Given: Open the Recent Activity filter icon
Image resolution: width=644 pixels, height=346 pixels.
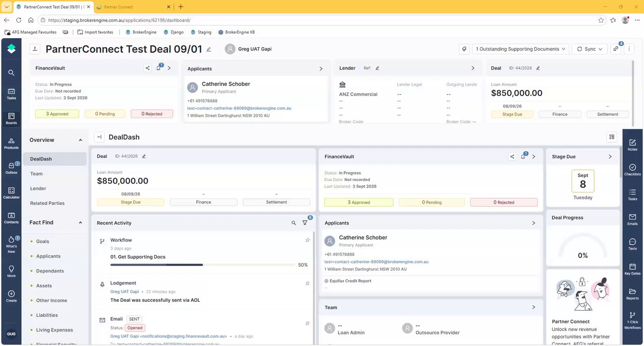Looking at the screenshot, I should tap(305, 223).
